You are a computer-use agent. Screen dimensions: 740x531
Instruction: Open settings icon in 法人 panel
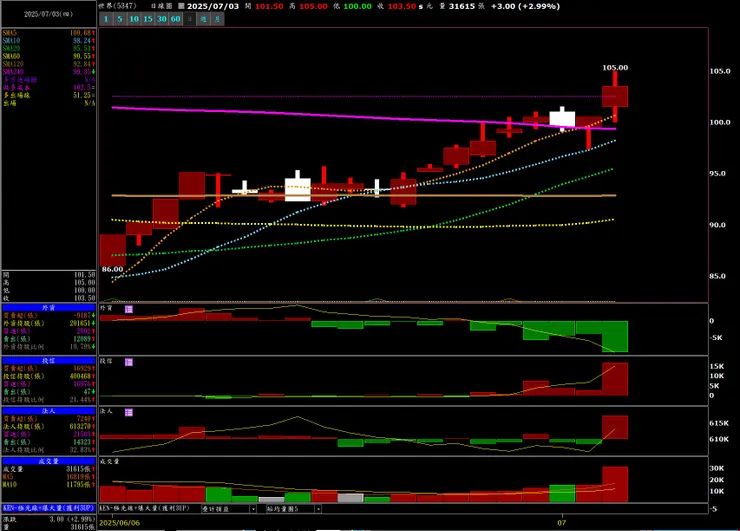(129, 413)
